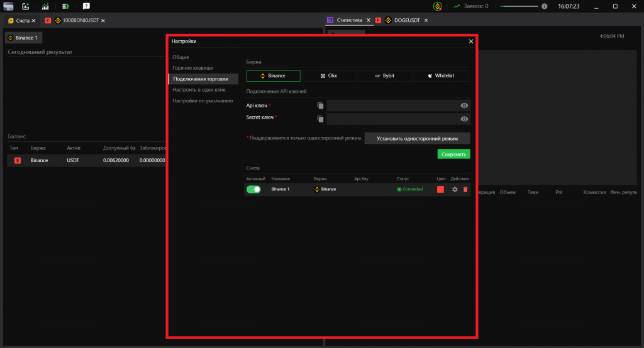Open the green statistics chart toolbar icon

[45, 6]
